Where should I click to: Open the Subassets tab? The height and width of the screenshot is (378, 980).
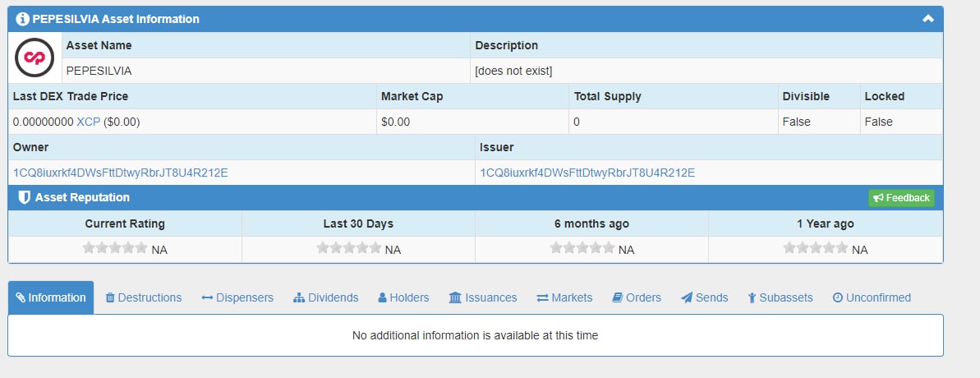780,297
